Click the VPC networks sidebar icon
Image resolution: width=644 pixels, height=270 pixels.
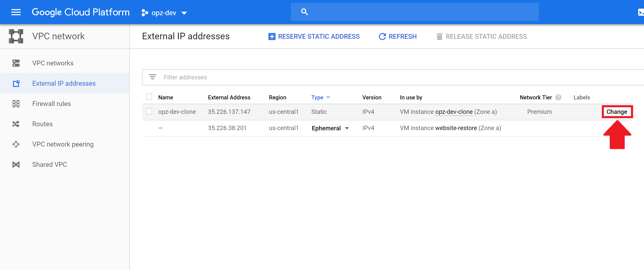pos(16,63)
